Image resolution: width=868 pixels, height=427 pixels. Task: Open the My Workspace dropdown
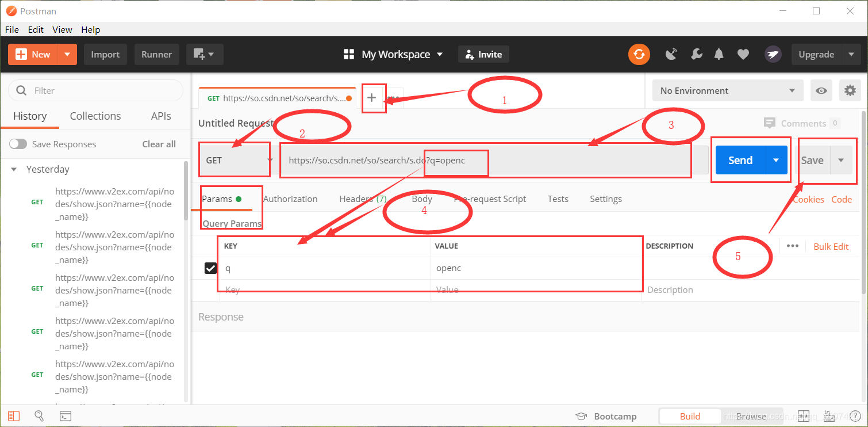[x=394, y=55]
